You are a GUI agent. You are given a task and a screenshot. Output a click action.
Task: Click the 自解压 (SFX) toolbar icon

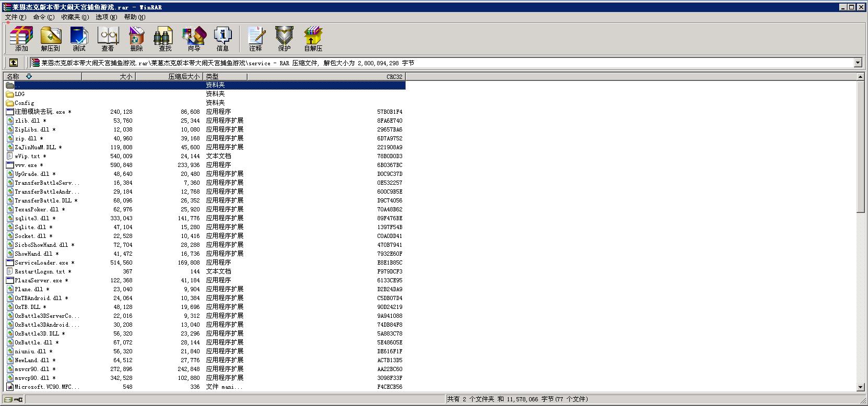313,39
